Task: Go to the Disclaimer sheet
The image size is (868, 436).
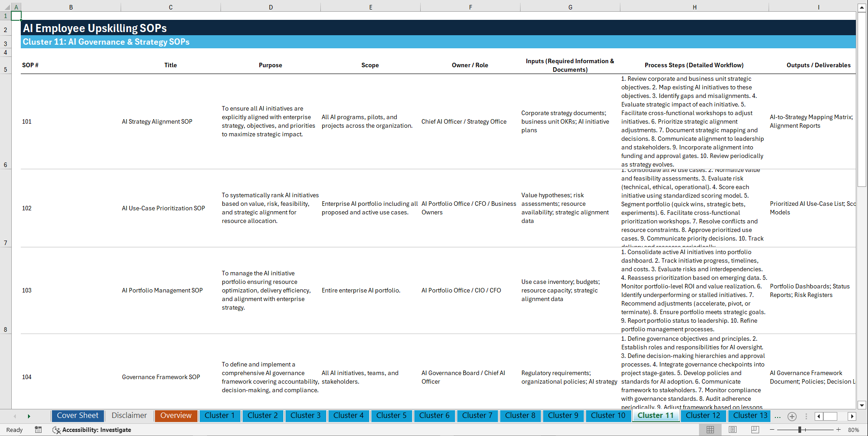Action: [129, 416]
